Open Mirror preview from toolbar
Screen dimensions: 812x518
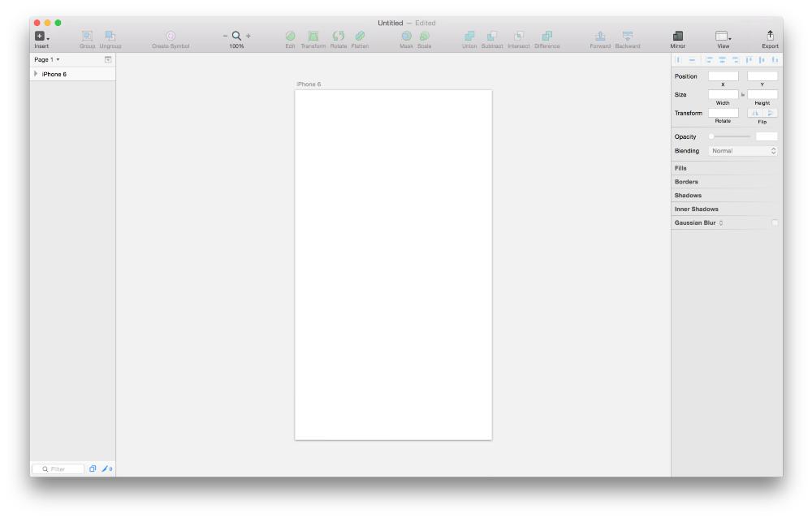pos(677,37)
